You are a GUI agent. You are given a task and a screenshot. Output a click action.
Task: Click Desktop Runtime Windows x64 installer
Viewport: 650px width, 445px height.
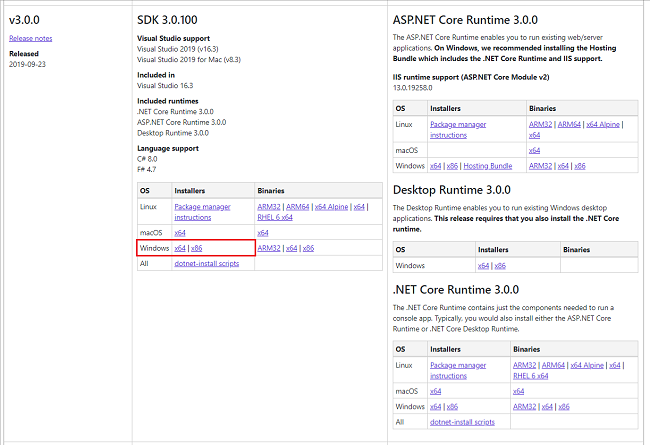[483, 265]
